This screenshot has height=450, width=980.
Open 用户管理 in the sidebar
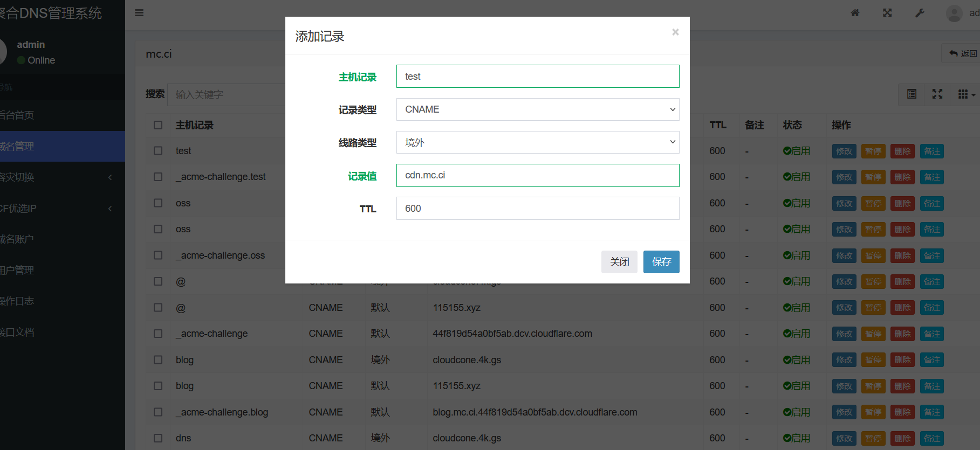63,270
